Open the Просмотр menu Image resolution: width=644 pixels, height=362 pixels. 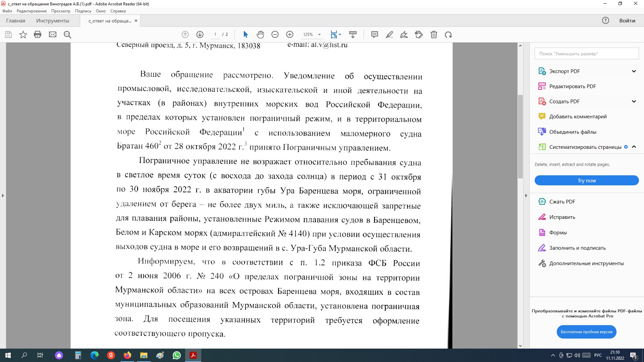tap(61, 11)
